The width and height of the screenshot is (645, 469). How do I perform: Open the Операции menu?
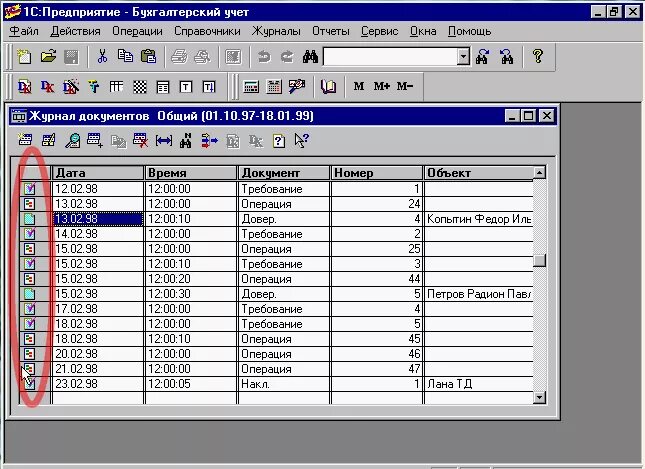point(137,31)
